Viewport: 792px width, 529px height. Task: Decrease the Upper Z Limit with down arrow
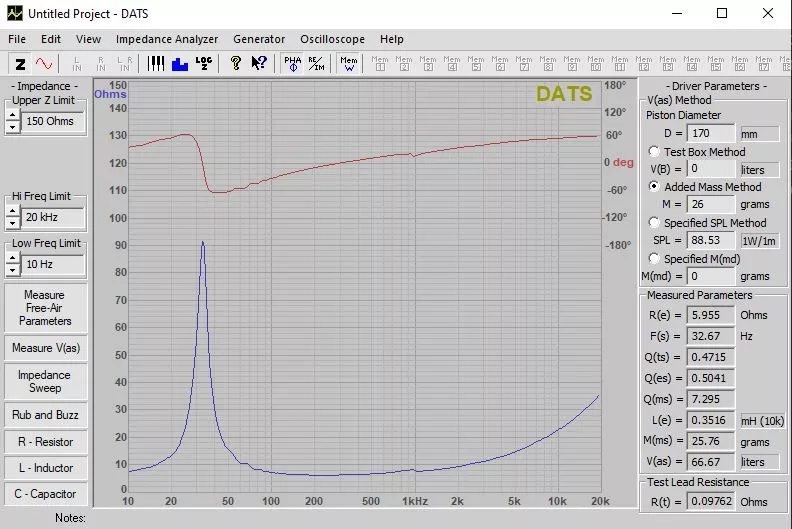point(13,127)
